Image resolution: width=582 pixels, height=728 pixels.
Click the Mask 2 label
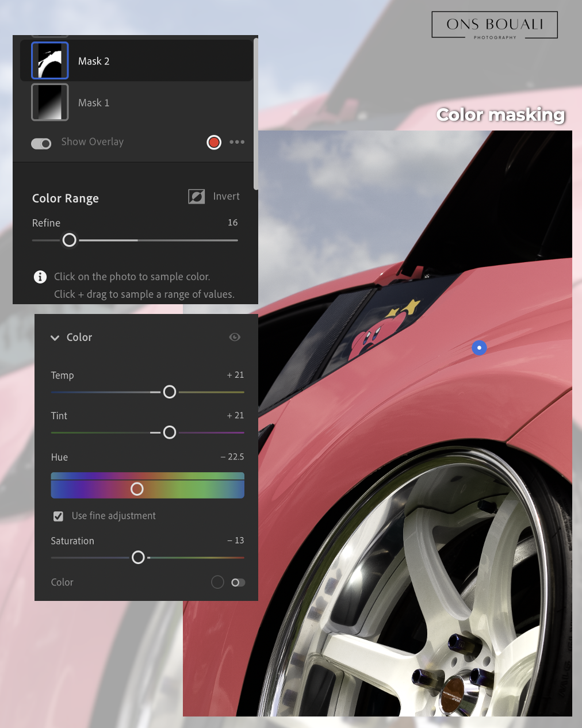[94, 61]
